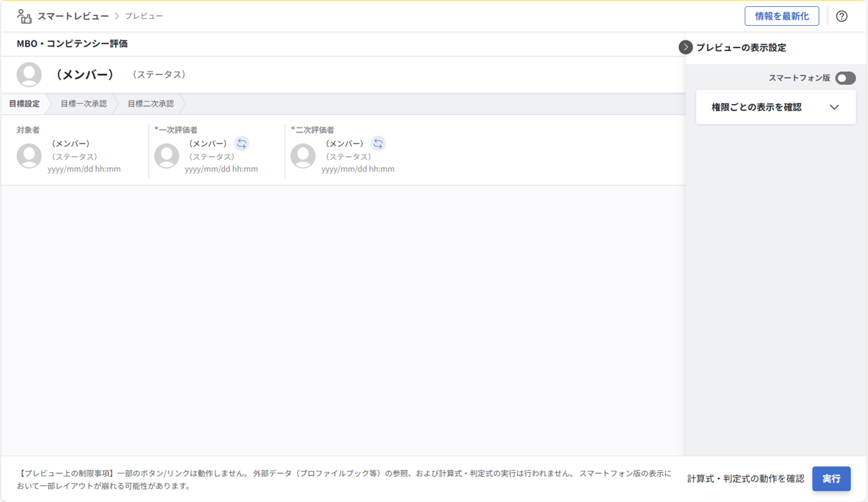This screenshot has width=868, height=502.
Task: Toggle the スマートフォン版 switch on
Action: pos(845,78)
